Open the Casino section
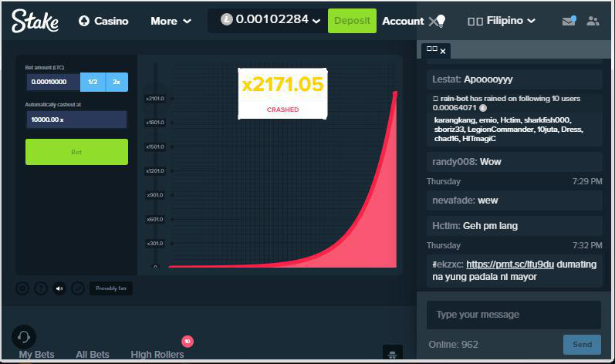The width and height of the screenshot is (615, 364). click(103, 21)
